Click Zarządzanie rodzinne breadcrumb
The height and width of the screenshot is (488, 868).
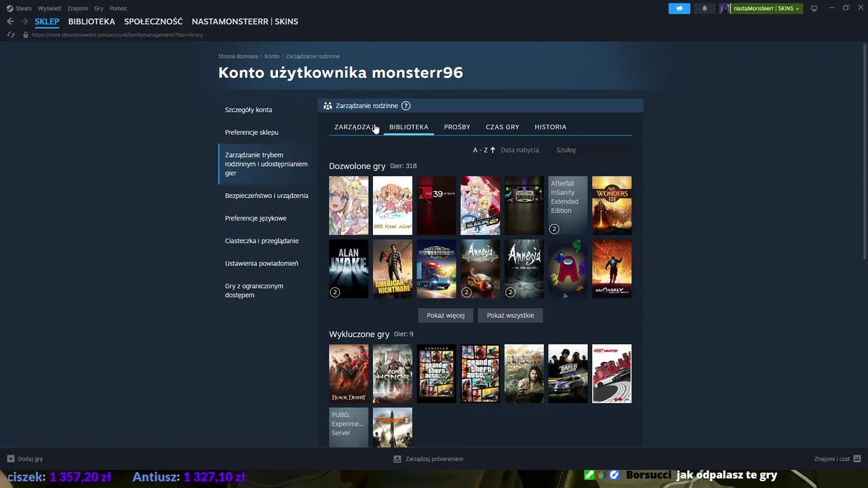313,56
